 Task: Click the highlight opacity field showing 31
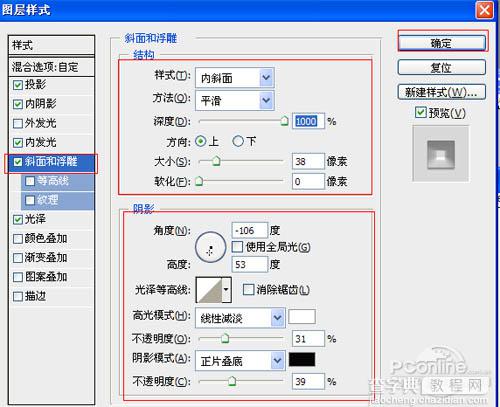[308, 339]
